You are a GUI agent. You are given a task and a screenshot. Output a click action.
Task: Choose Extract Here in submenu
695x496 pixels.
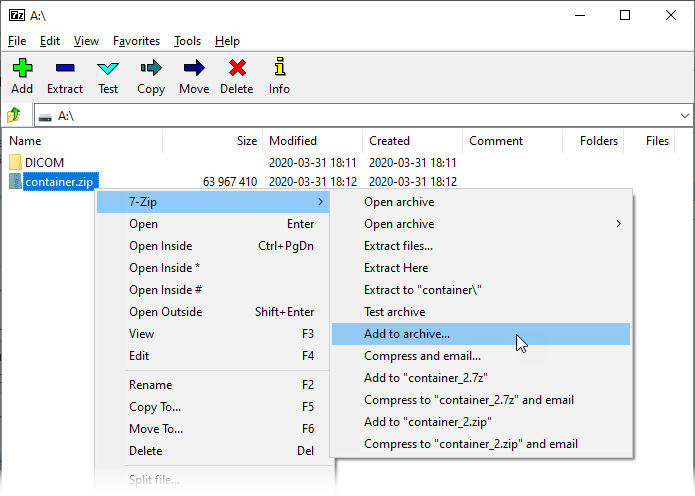point(481,268)
